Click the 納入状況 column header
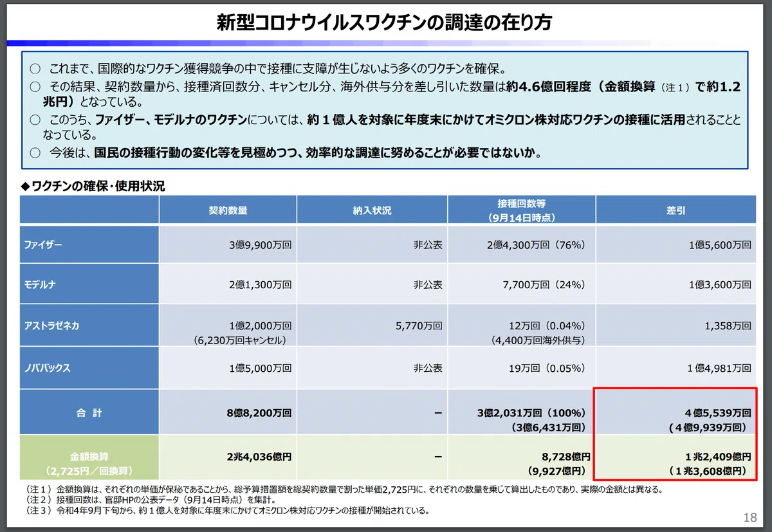 [x=371, y=210]
